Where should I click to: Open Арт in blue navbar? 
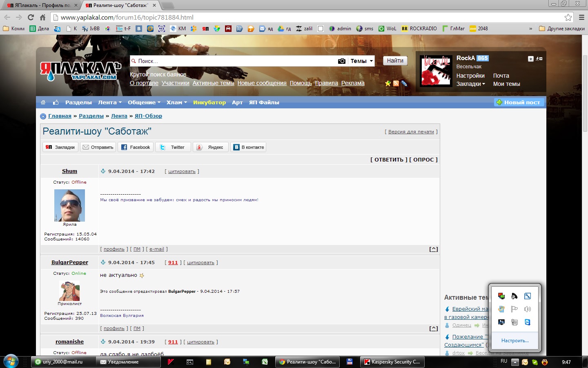pyautogui.click(x=237, y=102)
